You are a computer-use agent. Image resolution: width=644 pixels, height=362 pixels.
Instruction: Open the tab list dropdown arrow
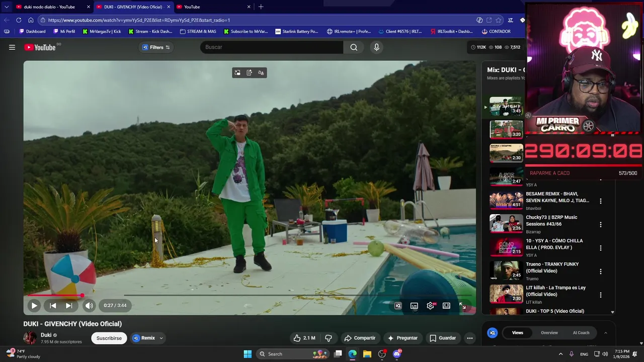pyautogui.click(x=6, y=7)
